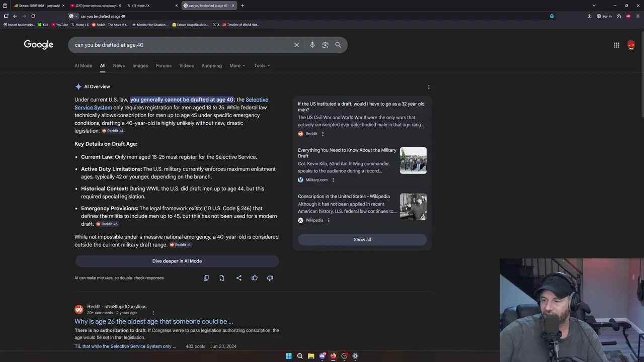Copy the AI Overview response
Image resolution: width=644 pixels, height=362 pixels.
(x=206, y=278)
